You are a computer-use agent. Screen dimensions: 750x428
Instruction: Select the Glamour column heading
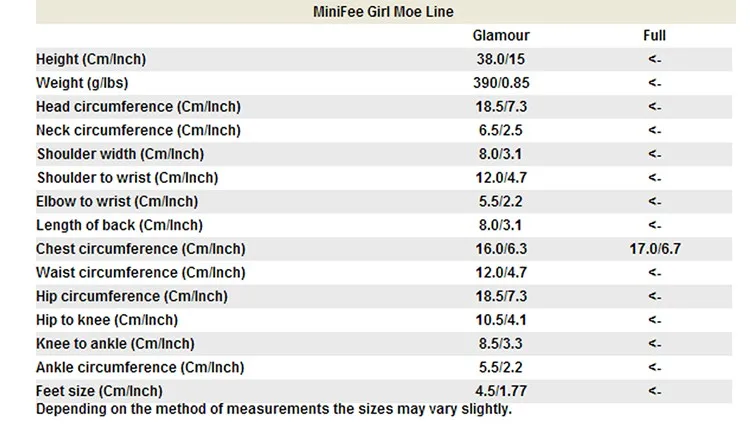coord(501,35)
